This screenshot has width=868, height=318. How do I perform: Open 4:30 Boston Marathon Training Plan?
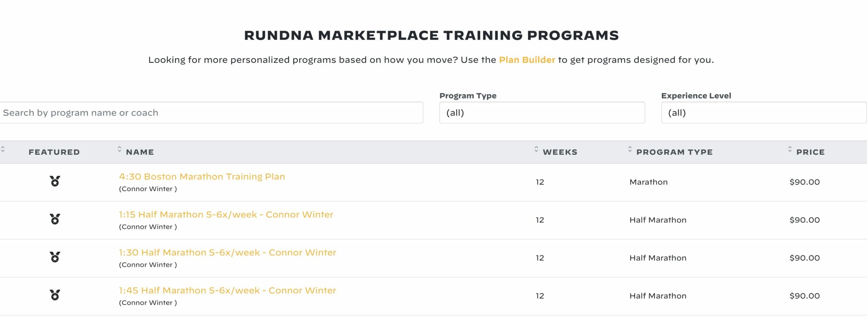click(x=202, y=176)
